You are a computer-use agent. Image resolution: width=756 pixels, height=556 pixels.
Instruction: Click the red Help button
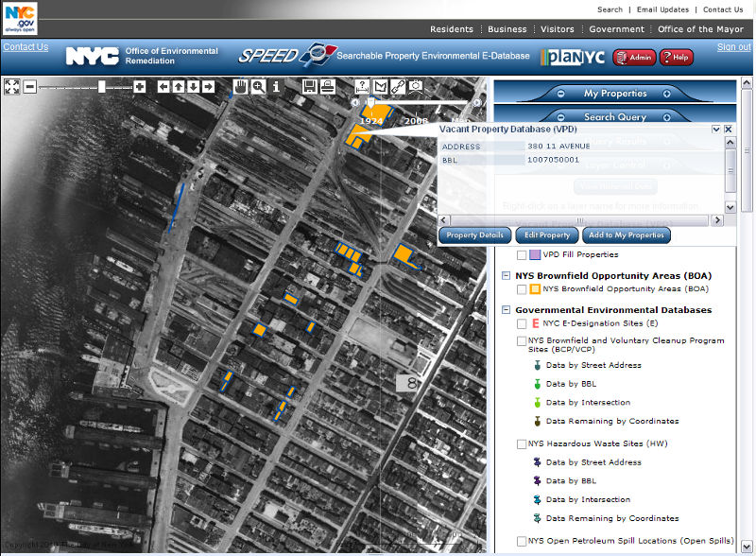click(x=676, y=58)
